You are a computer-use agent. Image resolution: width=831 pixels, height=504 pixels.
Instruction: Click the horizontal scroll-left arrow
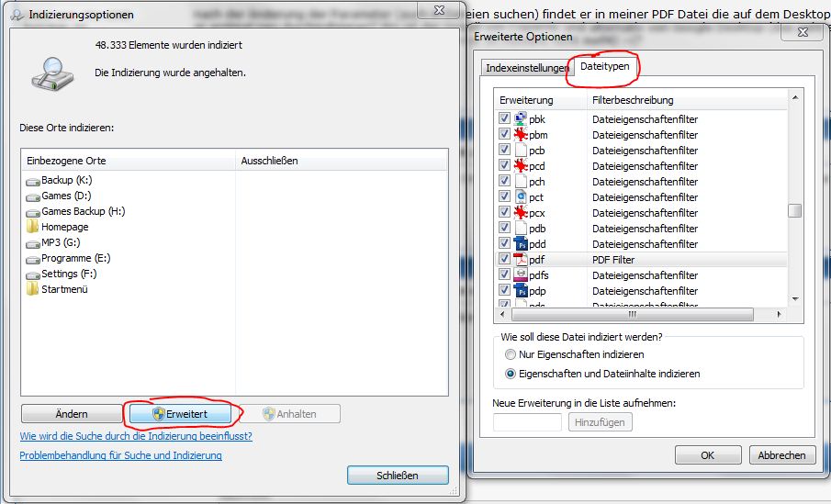click(502, 314)
